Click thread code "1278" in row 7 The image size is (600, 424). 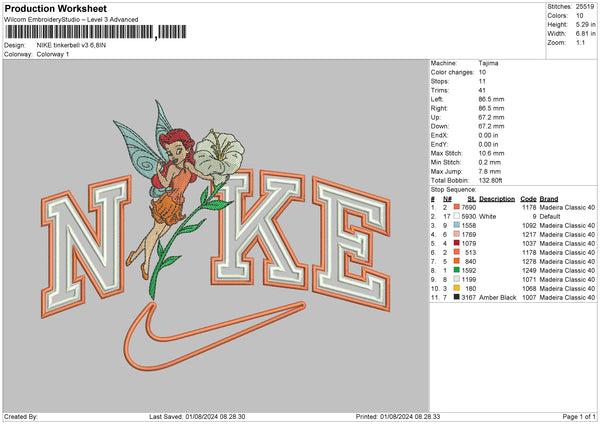(x=529, y=261)
